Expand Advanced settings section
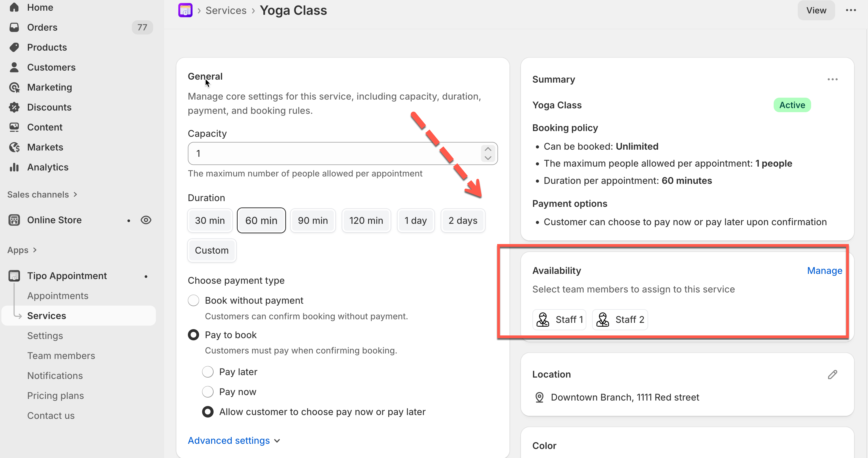868x458 pixels. [234, 440]
